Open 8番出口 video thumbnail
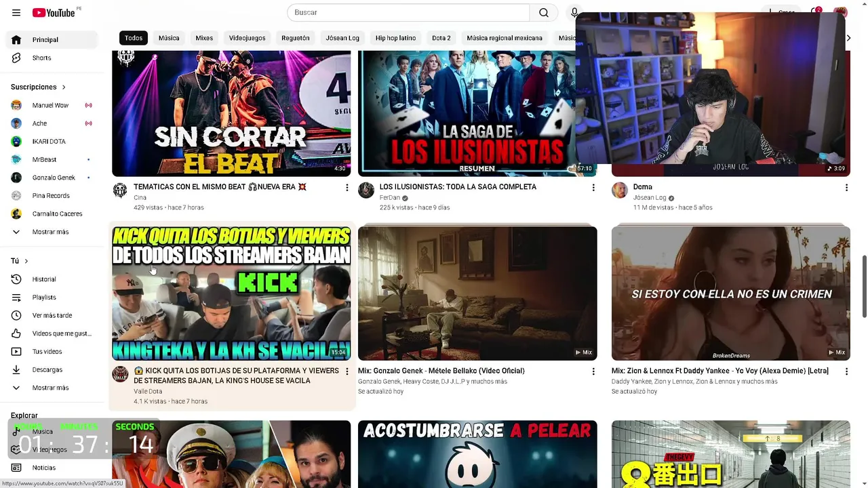868x488 pixels. [730, 453]
